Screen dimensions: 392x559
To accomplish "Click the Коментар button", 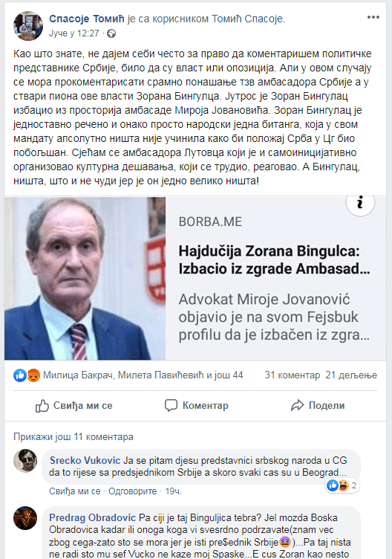I will coord(197,406).
